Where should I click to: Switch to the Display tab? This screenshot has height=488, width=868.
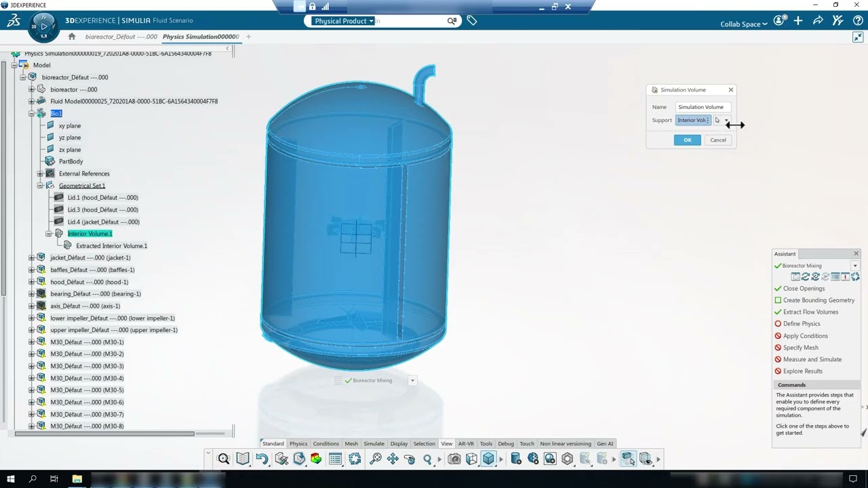pyautogui.click(x=399, y=444)
